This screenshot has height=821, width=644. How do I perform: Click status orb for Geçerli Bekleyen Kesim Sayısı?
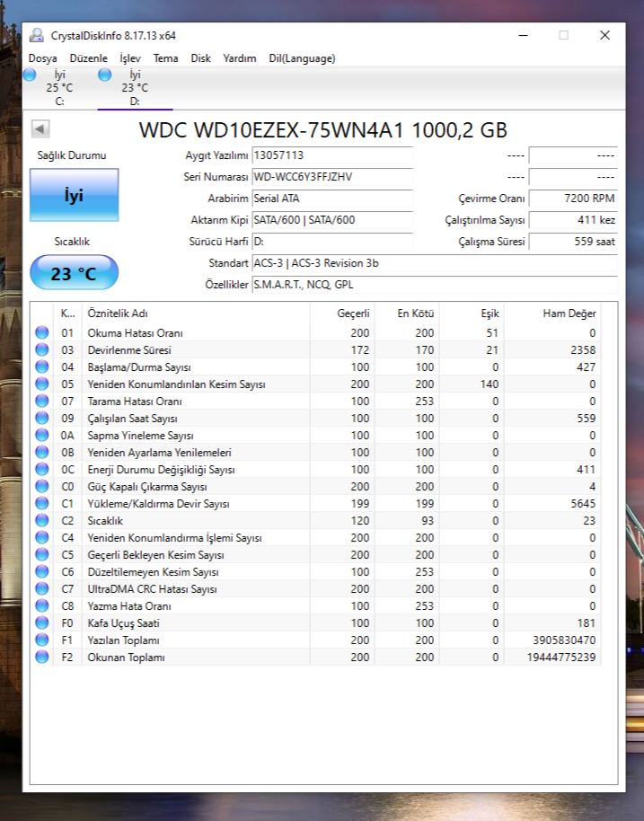coord(42,554)
